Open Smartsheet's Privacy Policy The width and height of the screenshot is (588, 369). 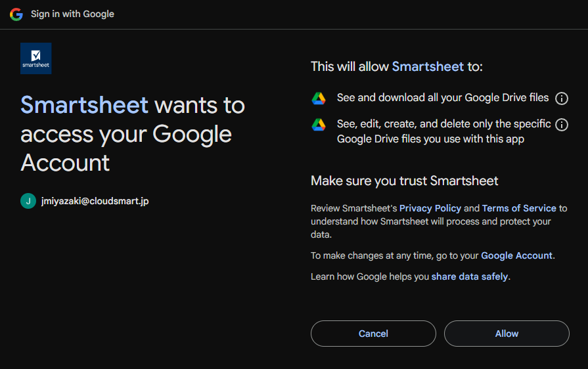click(x=430, y=208)
